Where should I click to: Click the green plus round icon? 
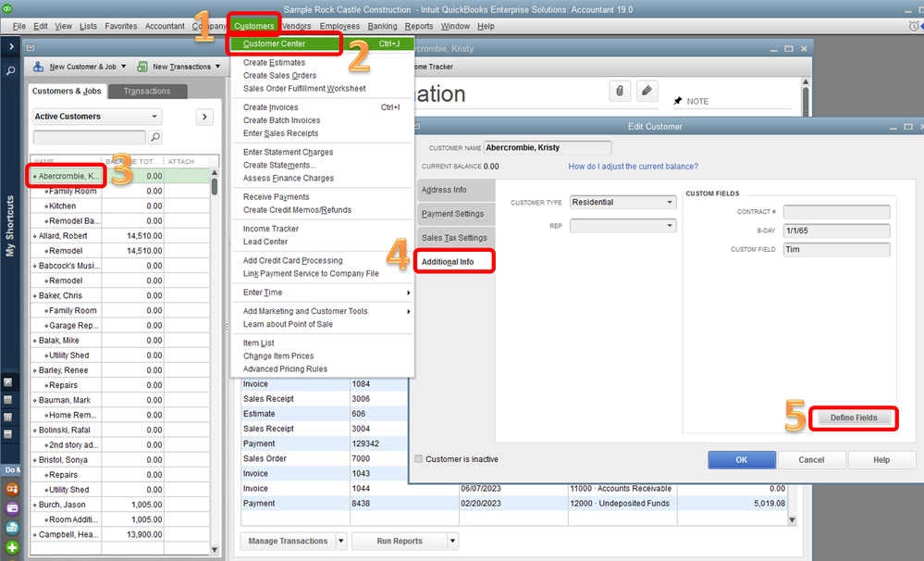12,547
